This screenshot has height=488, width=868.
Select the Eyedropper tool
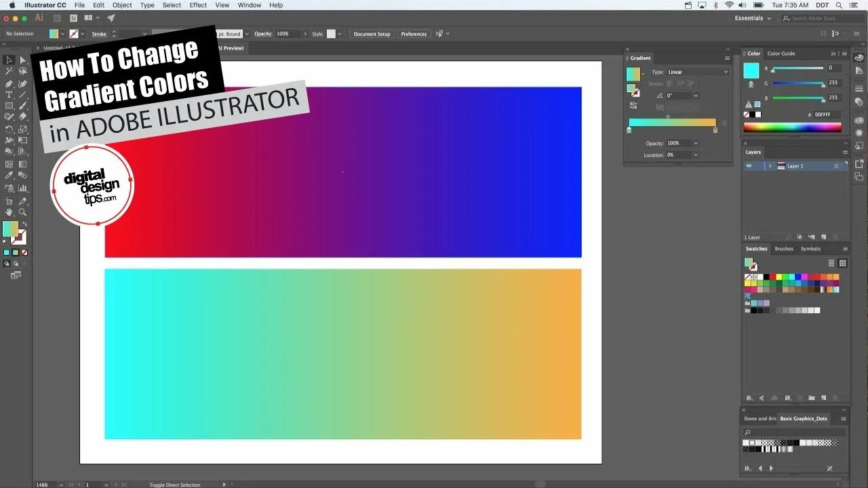tap(9, 176)
